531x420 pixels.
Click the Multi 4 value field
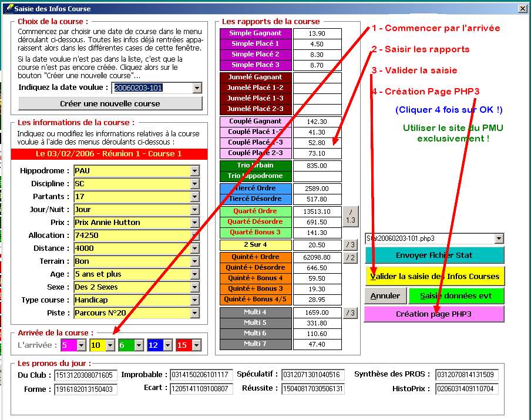tap(317, 313)
